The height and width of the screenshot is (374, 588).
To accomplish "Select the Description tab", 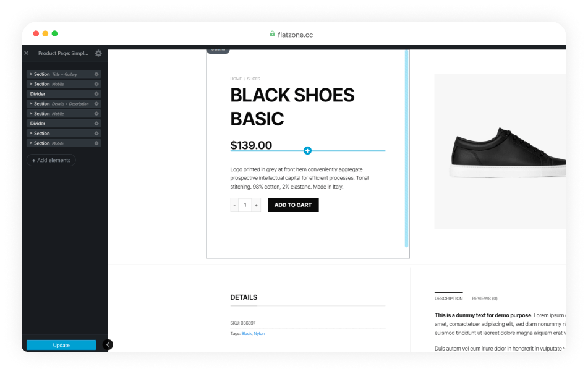I will tap(448, 299).
